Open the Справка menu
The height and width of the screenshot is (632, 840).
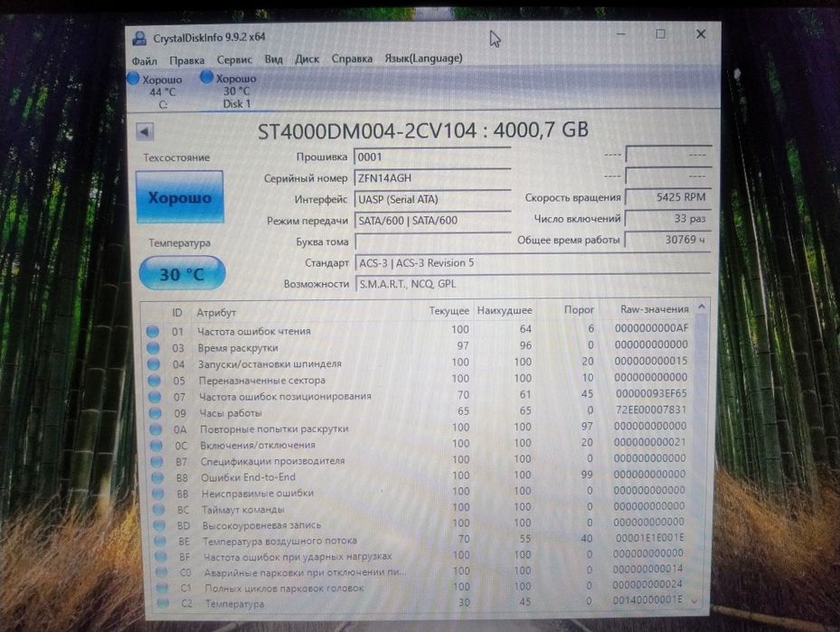[x=352, y=59]
